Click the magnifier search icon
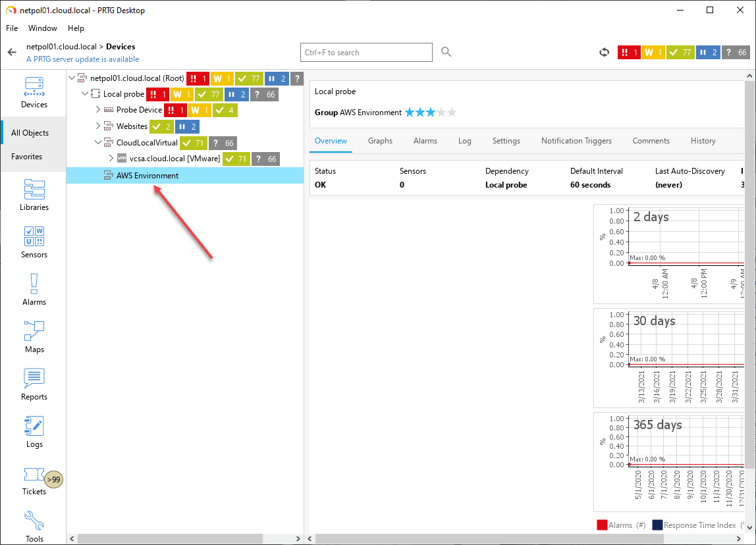Screen dimensions: 756x545 click(446, 52)
